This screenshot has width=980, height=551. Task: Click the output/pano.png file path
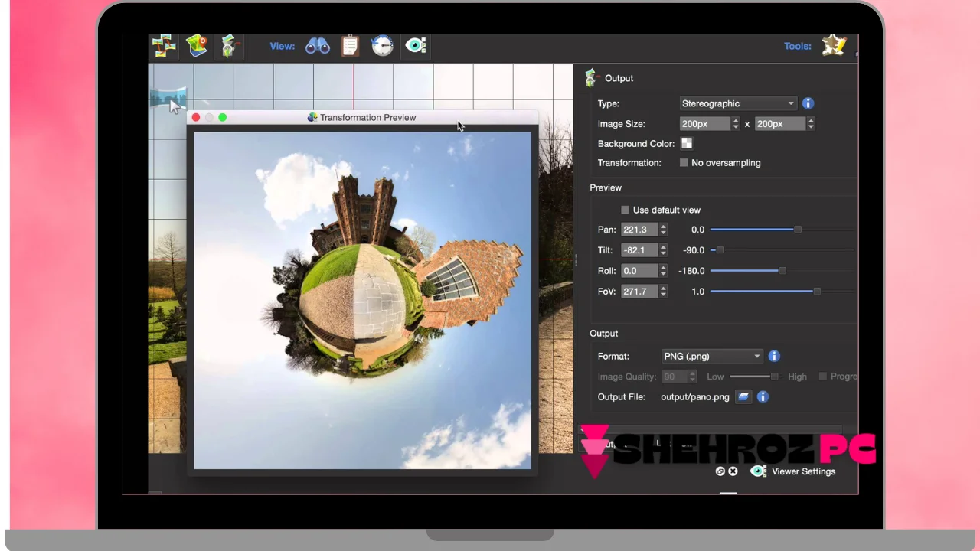pyautogui.click(x=695, y=397)
